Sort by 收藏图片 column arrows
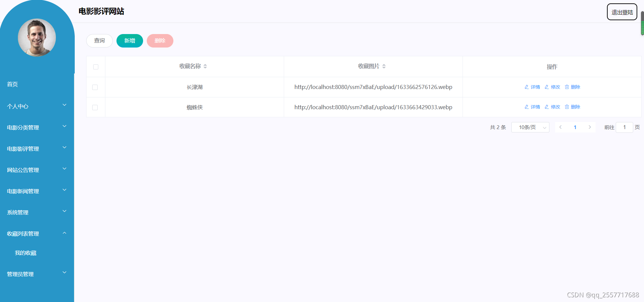Image resolution: width=644 pixels, height=302 pixels. coord(384,66)
